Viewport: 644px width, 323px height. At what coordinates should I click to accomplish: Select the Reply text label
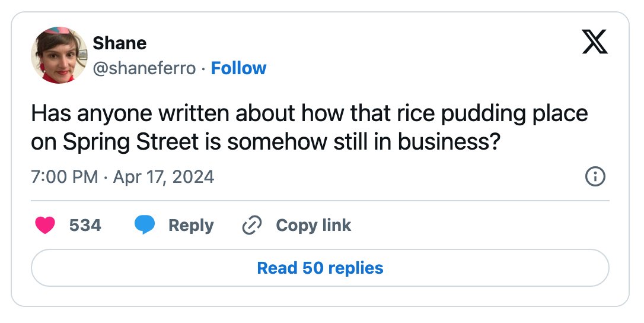(x=191, y=226)
